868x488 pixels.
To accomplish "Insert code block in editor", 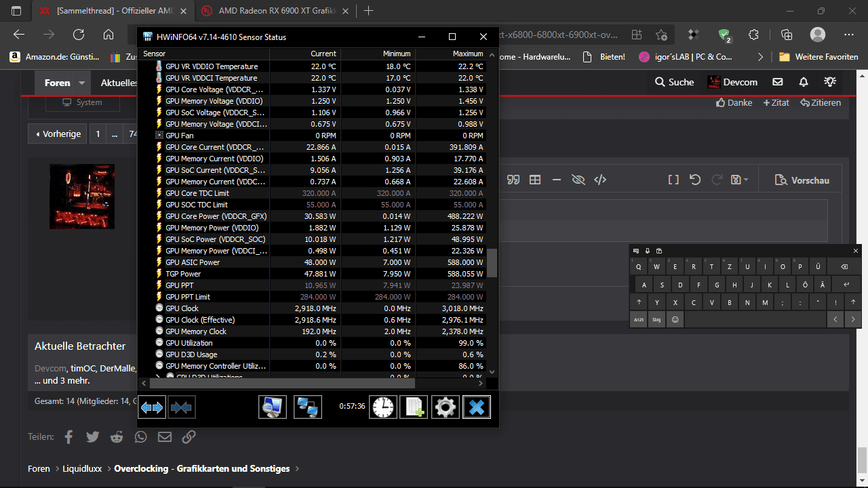I will coord(600,180).
